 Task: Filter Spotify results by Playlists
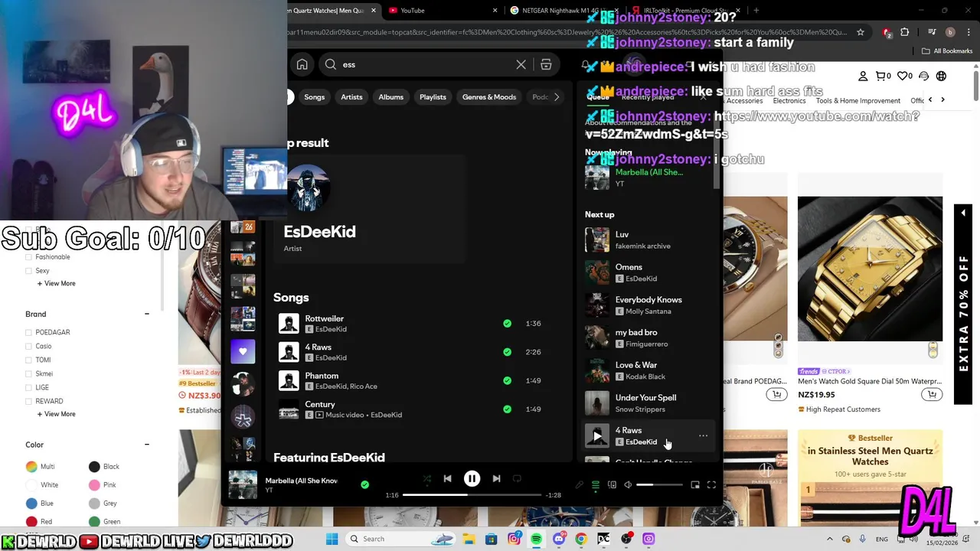coord(433,97)
